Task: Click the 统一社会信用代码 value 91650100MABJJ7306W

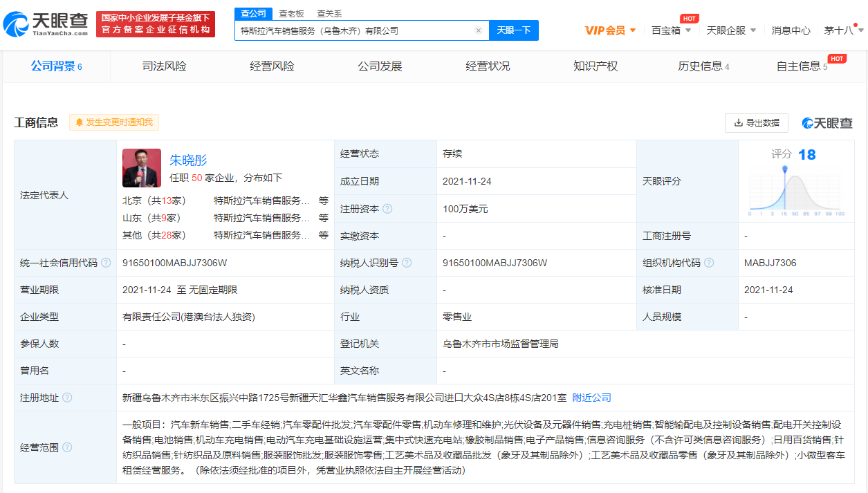Action: click(x=174, y=263)
